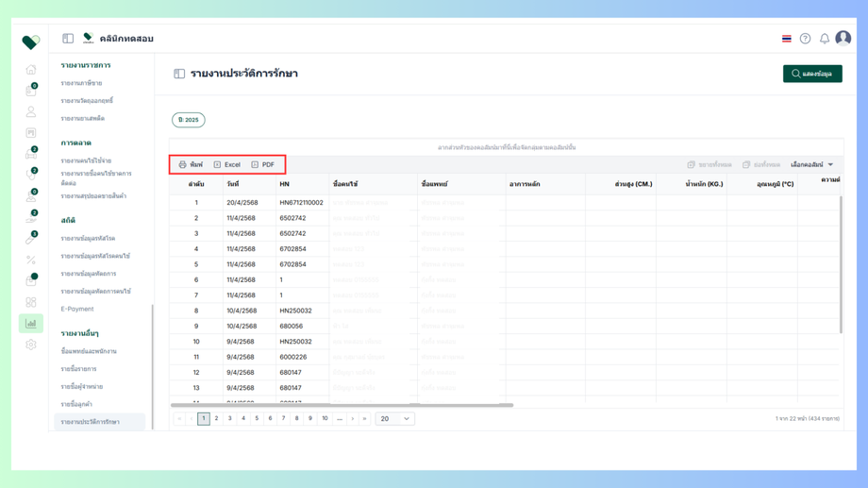Click the panel icon beside report title

click(x=179, y=74)
